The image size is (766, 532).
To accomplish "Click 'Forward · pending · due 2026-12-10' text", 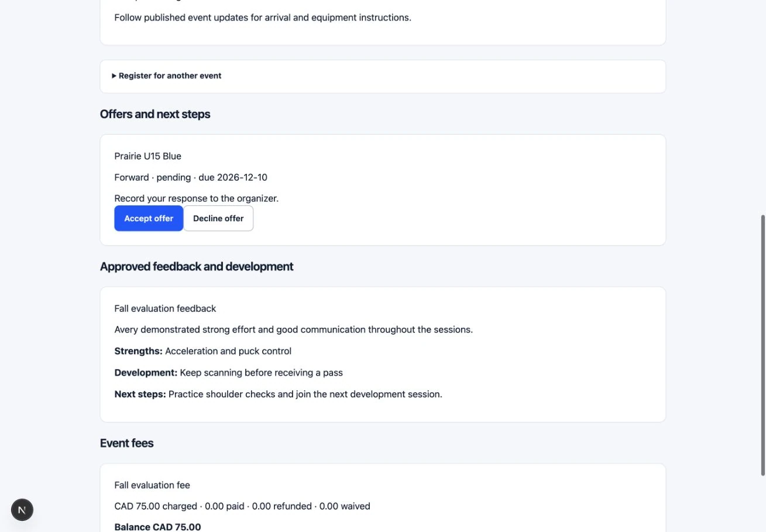I will pyautogui.click(x=191, y=177).
